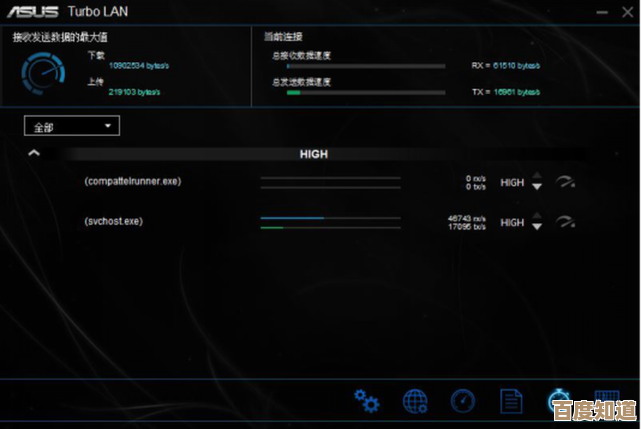Click the HIGH group header bar

tap(314, 155)
